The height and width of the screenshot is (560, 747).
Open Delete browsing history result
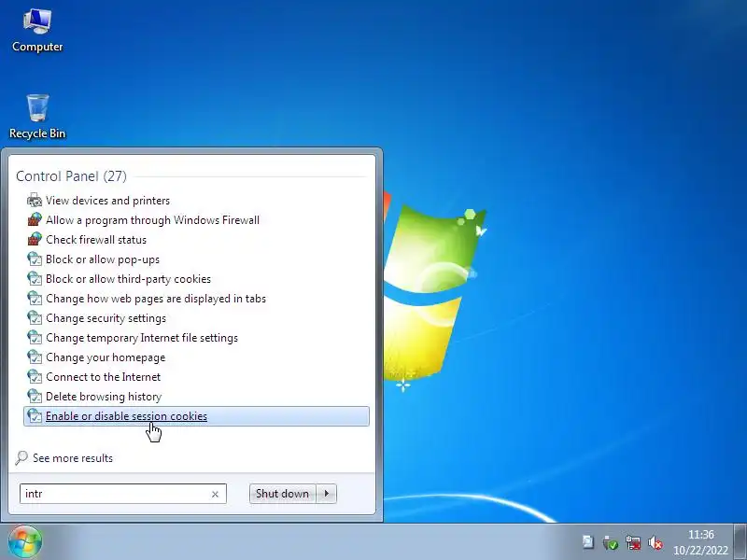coord(104,396)
